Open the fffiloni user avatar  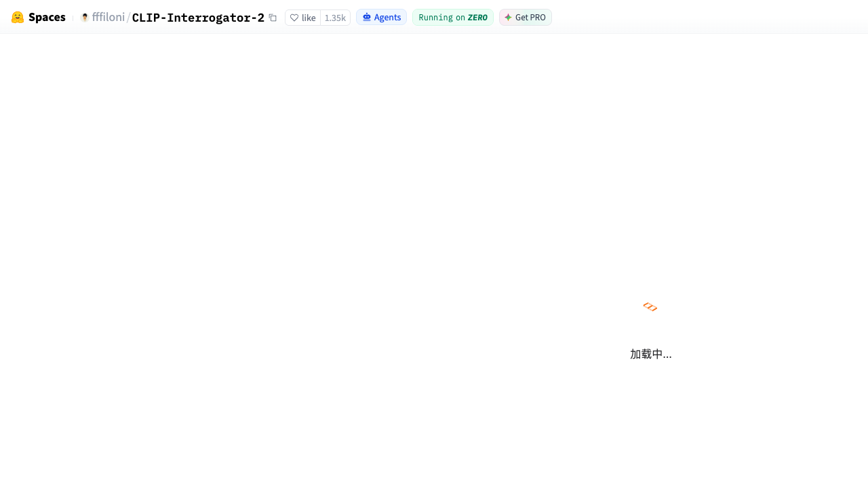tap(85, 18)
